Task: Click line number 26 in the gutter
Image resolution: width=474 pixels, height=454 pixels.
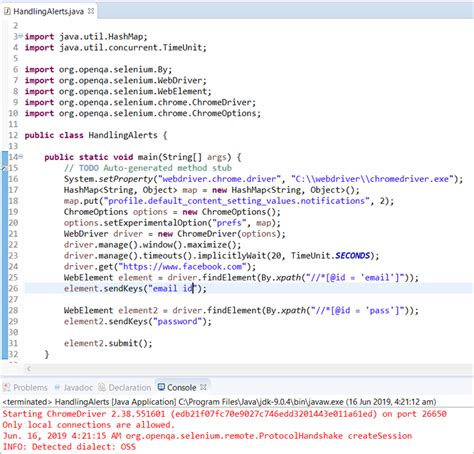Action: coord(13,288)
